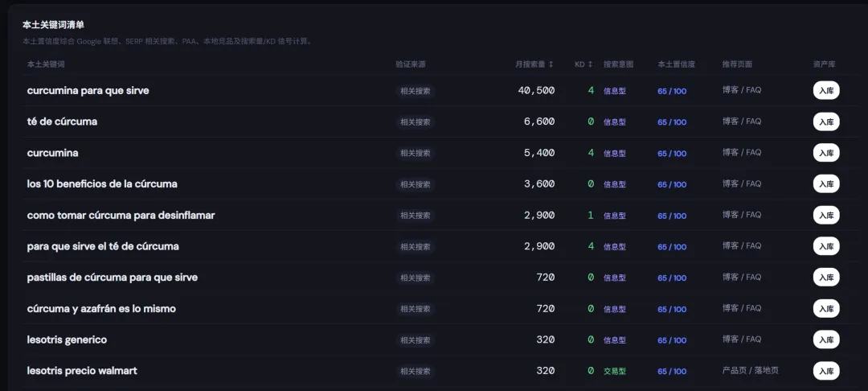Click 入库 for curcumina para que sirve
868x391 pixels.
(x=826, y=91)
